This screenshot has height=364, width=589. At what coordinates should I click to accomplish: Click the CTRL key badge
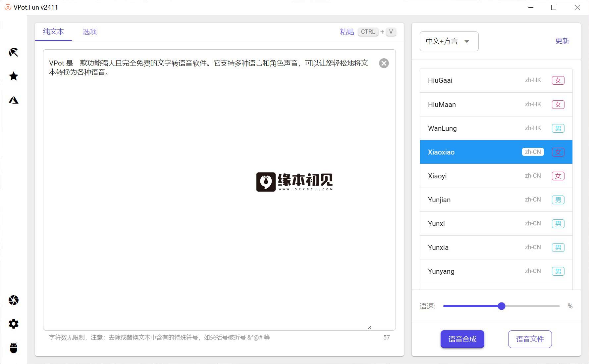(368, 32)
